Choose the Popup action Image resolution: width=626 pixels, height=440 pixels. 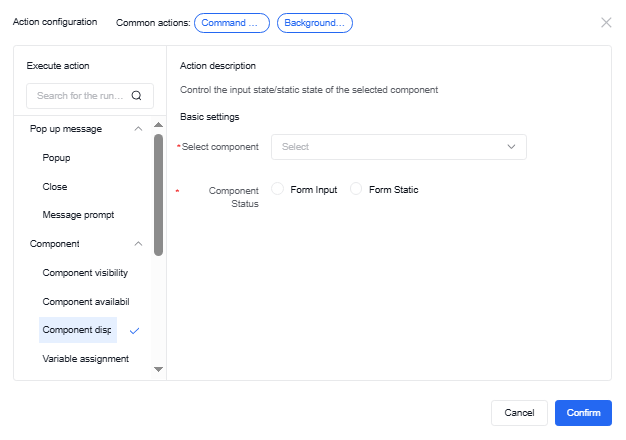pyautogui.click(x=56, y=158)
